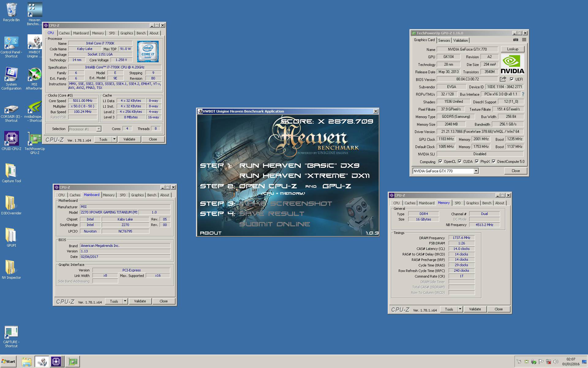Screen dimensions: 588x368
Task: Toggle the OpenCL computing checkbox
Action: (440, 161)
